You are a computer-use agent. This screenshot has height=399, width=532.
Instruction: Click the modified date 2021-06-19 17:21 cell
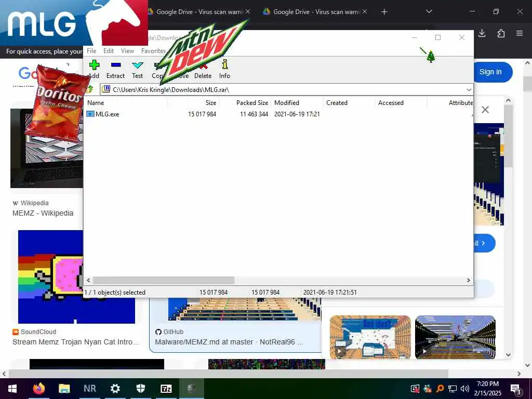[x=297, y=114]
